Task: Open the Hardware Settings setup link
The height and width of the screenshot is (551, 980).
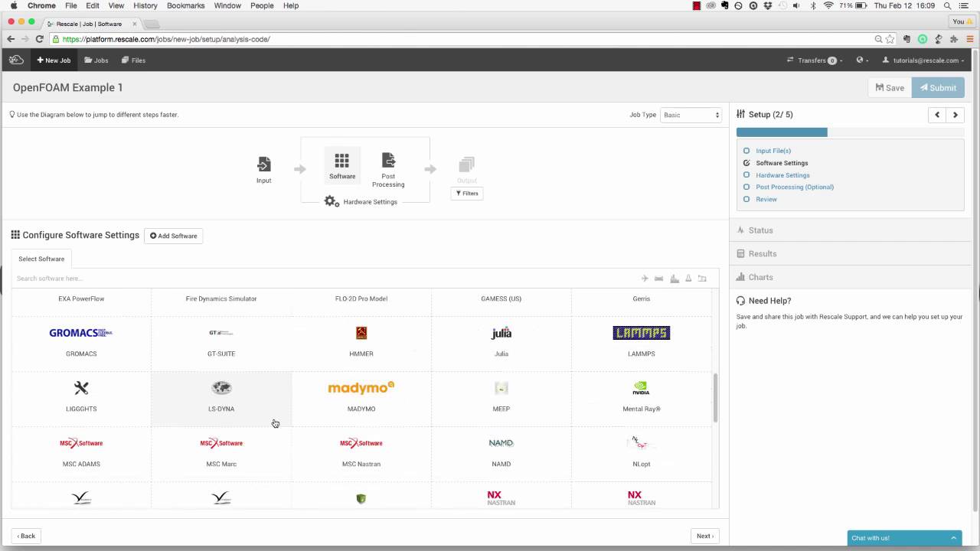Action: pyautogui.click(x=782, y=175)
